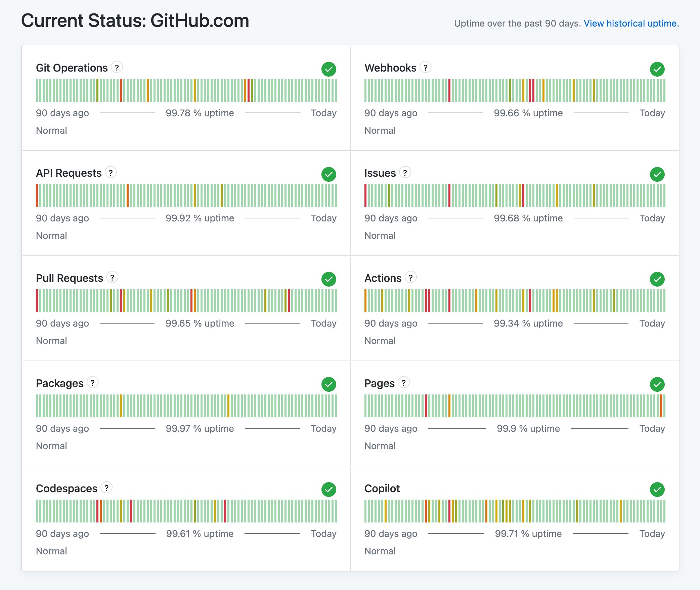The image size is (700, 590).
Task: Click the Current Status: GitHub.com heading
Action: point(135,20)
